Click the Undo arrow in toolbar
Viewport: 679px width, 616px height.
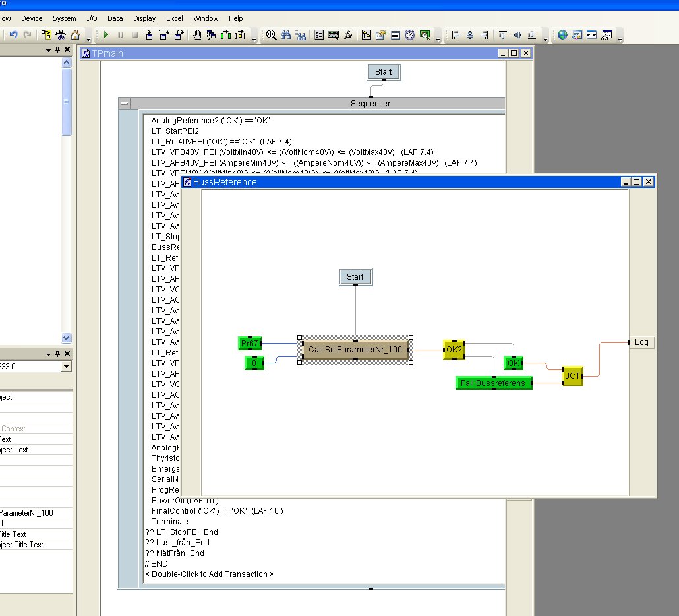click(x=13, y=35)
